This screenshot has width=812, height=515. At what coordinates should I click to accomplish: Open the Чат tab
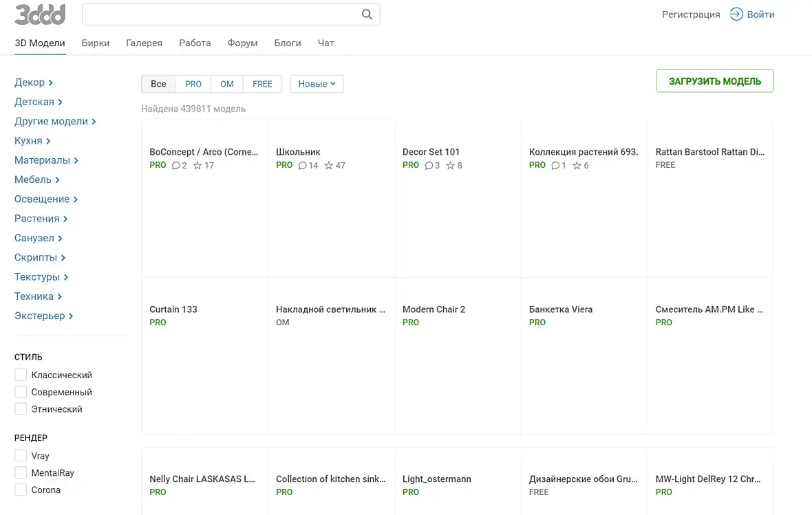(x=325, y=43)
